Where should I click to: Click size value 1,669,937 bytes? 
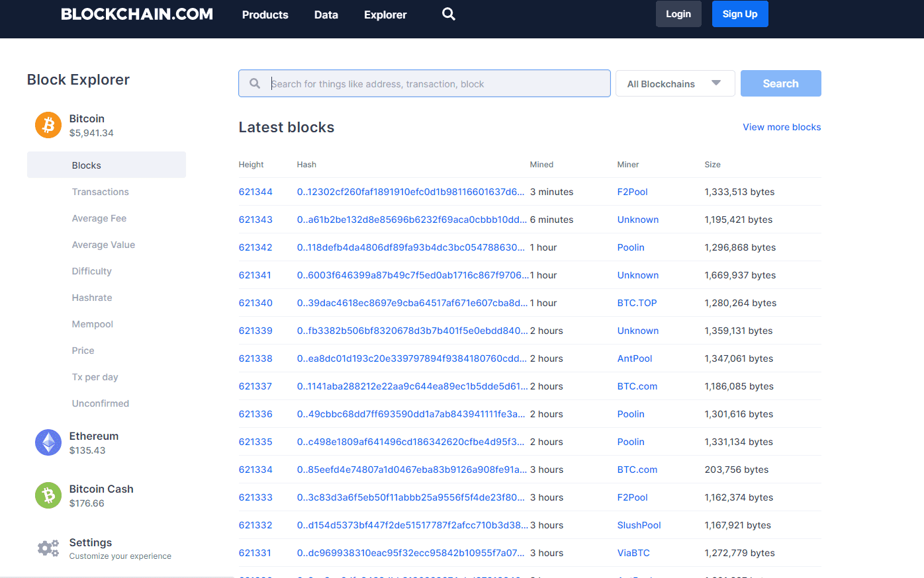point(740,275)
